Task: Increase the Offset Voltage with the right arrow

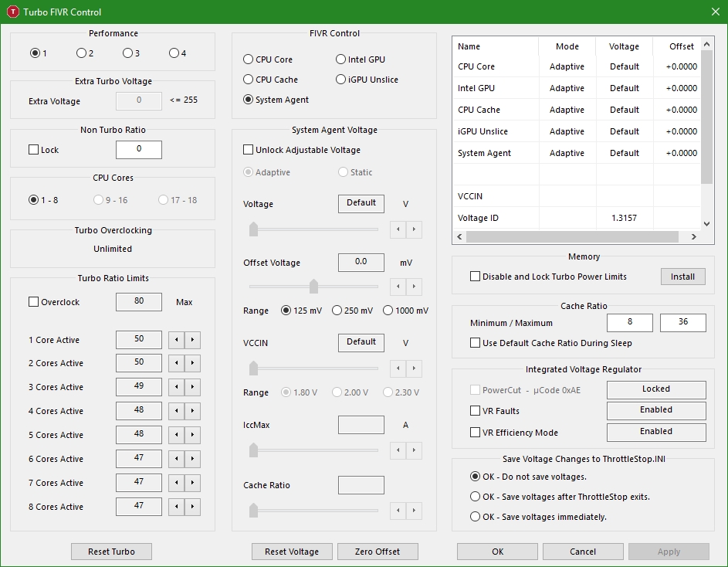Action: click(414, 287)
